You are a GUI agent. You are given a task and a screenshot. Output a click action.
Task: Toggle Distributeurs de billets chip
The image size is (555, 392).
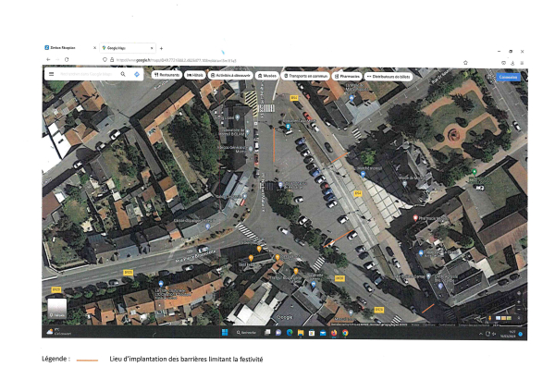388,75
